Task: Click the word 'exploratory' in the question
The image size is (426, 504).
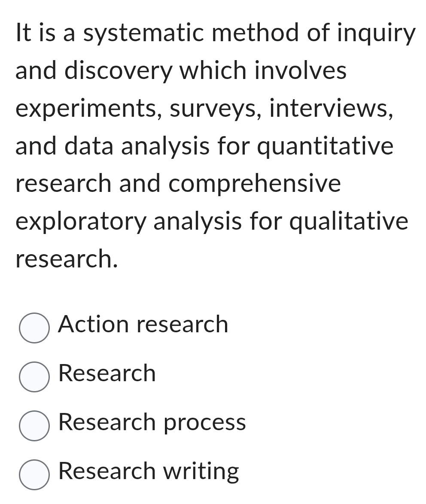Action: [x=81, y=222]
